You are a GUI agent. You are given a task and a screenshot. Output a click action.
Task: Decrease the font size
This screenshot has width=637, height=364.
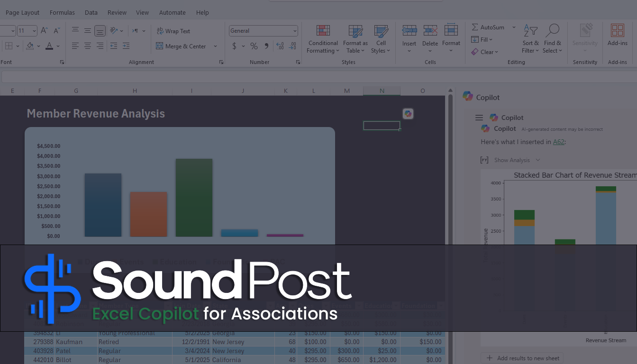(x=56, y=31)
